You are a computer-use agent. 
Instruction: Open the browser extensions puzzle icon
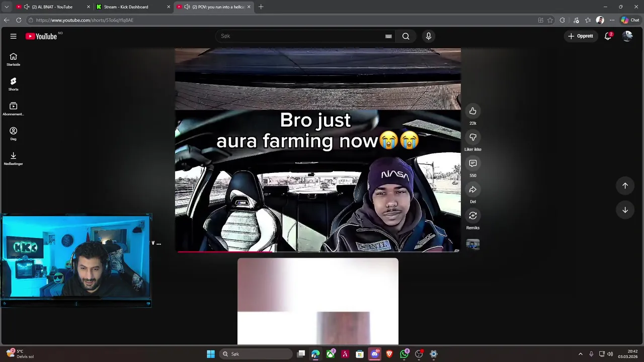pyautogui.click(x=562, y=20)
